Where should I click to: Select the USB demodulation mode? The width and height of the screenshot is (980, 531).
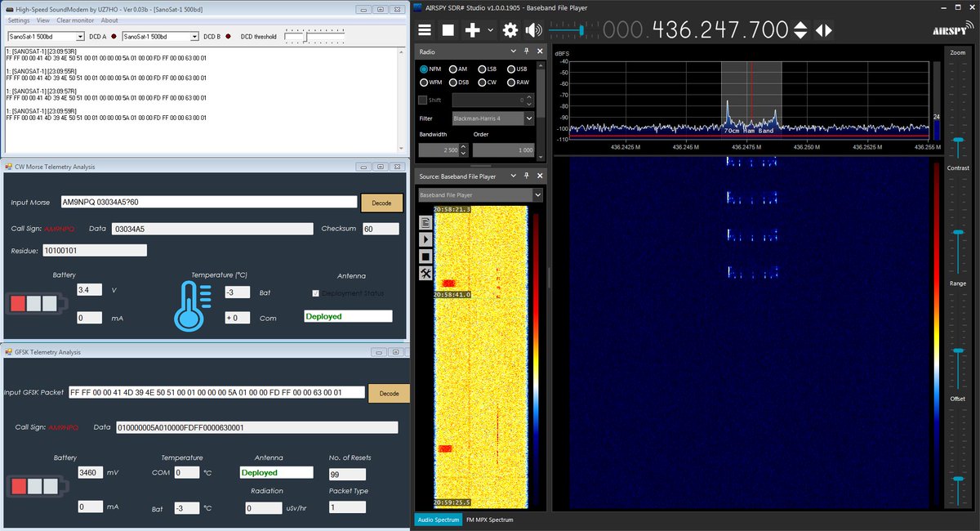tap(516, 69)
